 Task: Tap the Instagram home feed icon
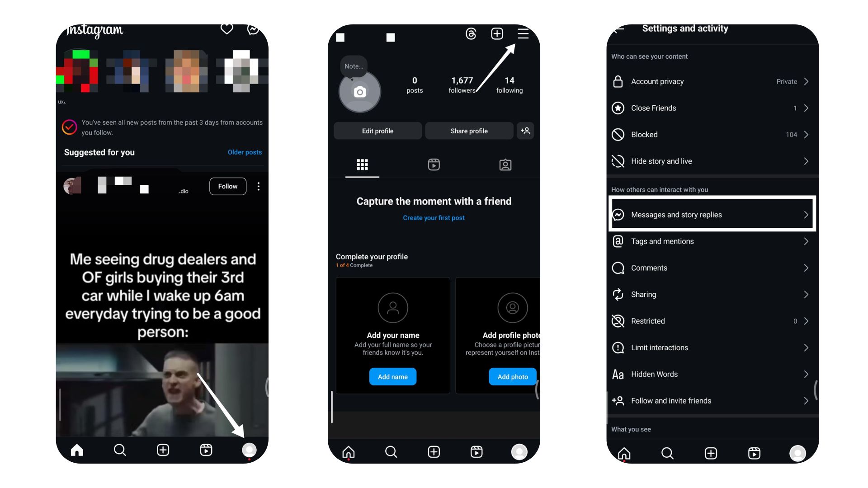coord(77,450)
